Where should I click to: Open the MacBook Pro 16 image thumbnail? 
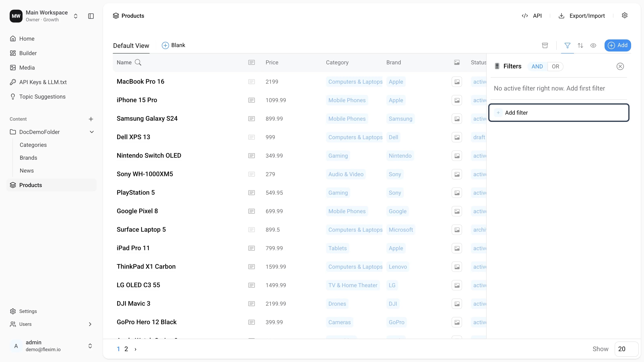coord(457,82)
